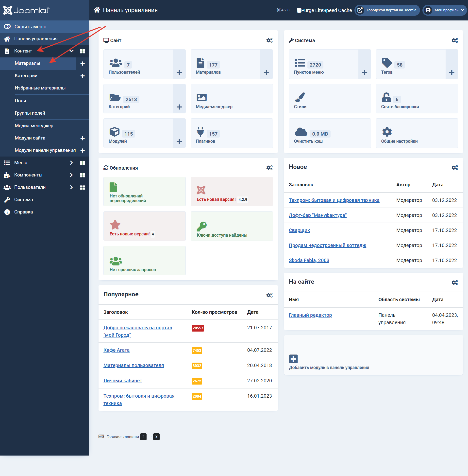The width and height of the screenshot is (468, 476).
Task: Click the Purge LiteSpeed Cache button
Action: click(324, 10)
